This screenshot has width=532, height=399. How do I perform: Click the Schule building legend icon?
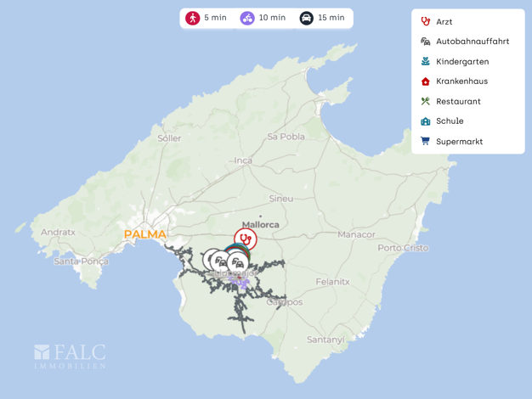click(426, 121)
